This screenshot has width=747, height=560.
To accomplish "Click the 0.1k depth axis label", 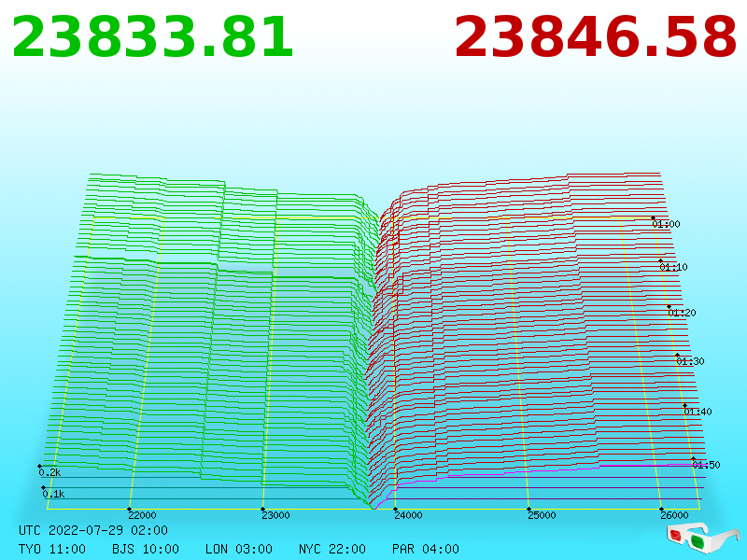I will click(53, 494).
